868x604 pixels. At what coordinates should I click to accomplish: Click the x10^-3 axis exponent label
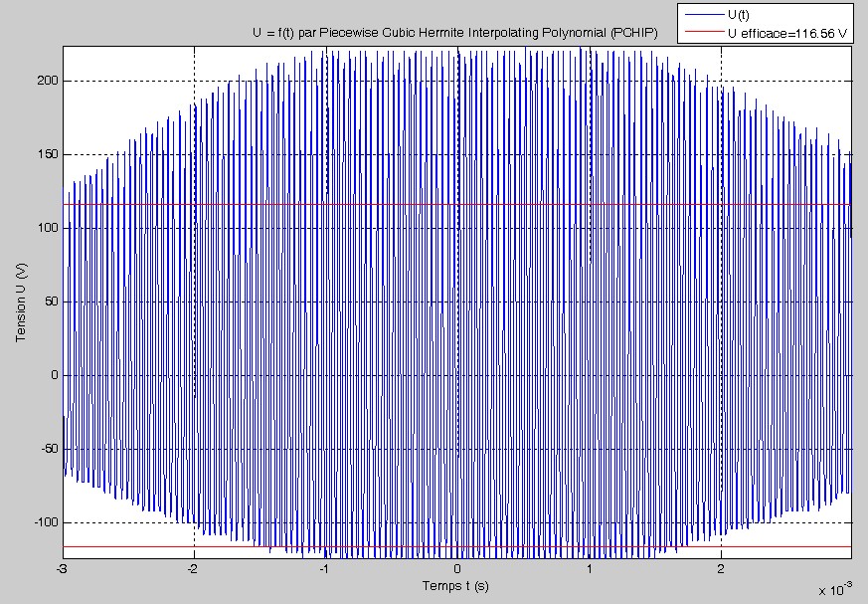coord(833,589)
